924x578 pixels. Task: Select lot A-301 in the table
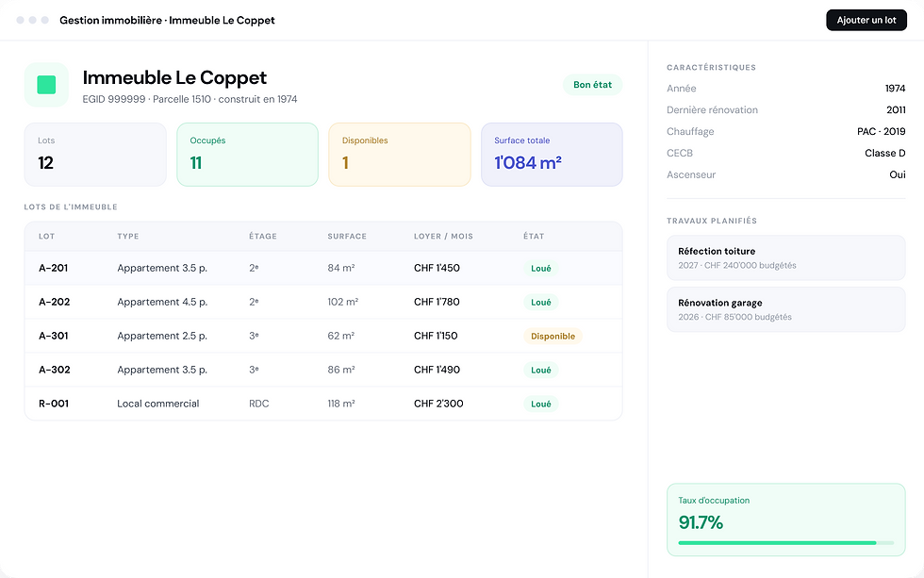coord(323,336)
